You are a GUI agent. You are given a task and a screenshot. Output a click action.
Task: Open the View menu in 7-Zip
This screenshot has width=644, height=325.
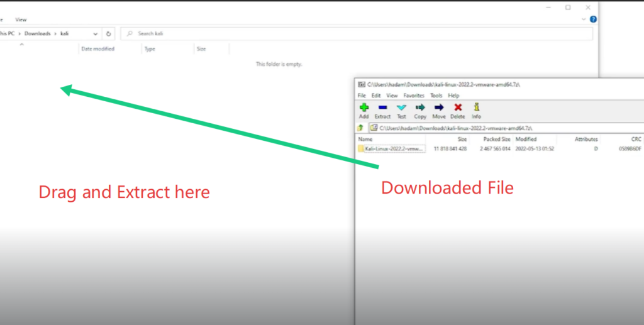pyautogui.click(x=392, y=96)
